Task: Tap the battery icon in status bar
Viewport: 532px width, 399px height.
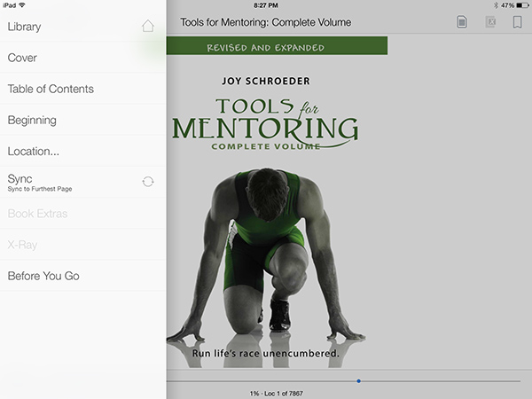Action: [x=522, y=5]
